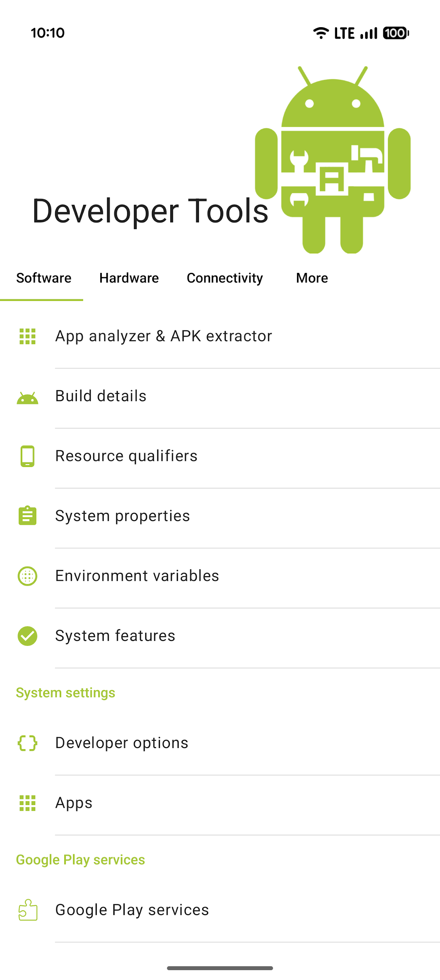Tap the battery indicator in status bar

(x=396, y=33)
